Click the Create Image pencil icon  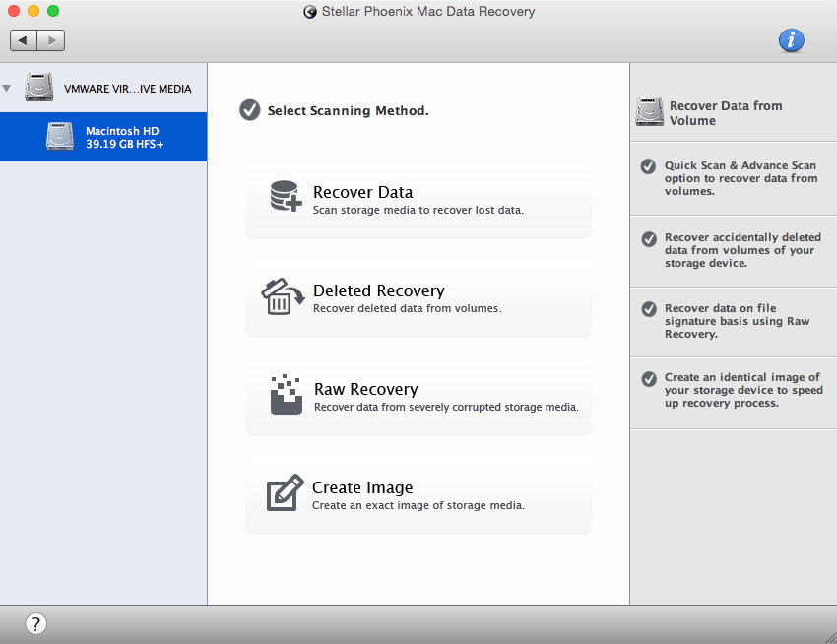click(x=285, y=493)
